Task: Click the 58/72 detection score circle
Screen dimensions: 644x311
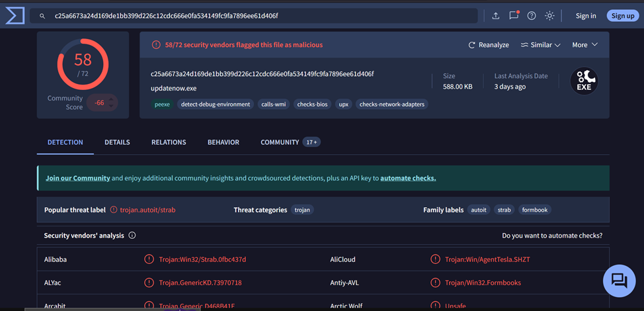Action: click(83, 64)
